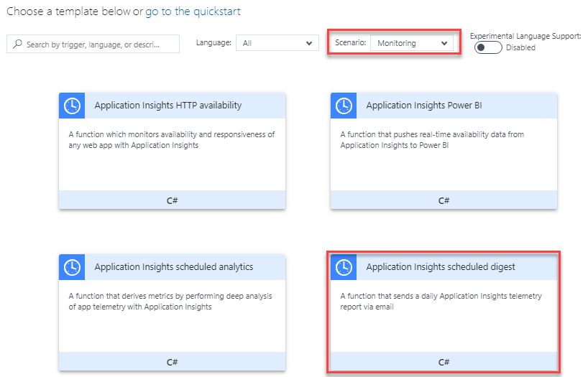The height and width of the screenshot is (377, 588).
Task: Click C# language footer on Power BI card
Action: pyautogui.click(x=444, y=200)
